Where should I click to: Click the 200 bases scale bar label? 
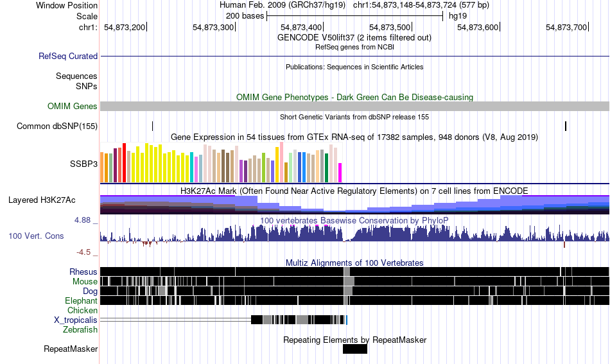pos(245,16)
